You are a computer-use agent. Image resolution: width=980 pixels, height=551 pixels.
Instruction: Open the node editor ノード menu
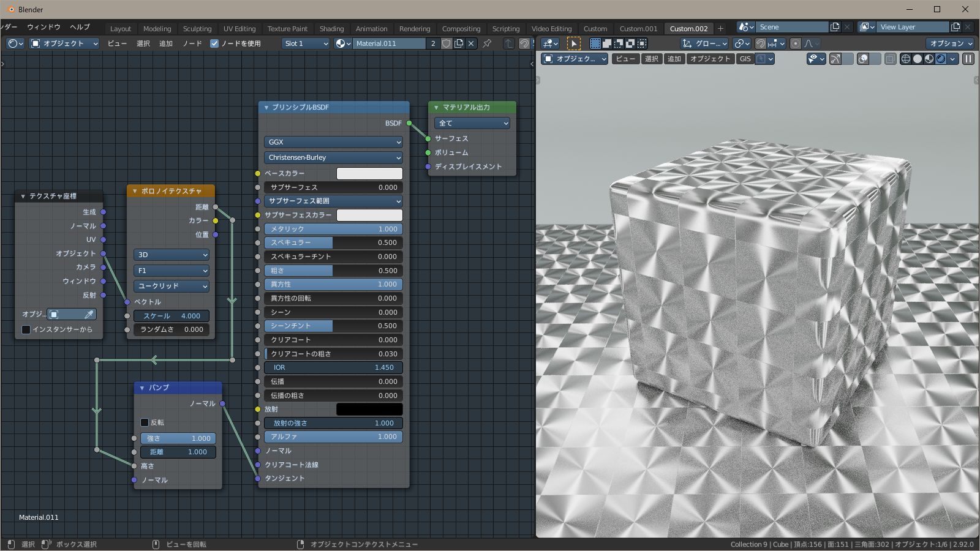(x=192, y=43)
